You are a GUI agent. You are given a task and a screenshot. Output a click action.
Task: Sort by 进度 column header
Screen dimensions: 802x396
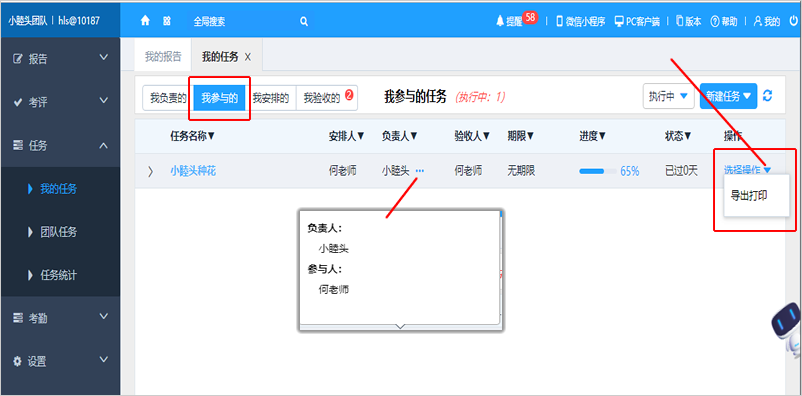pyautogui.click(x=593, y=136)
